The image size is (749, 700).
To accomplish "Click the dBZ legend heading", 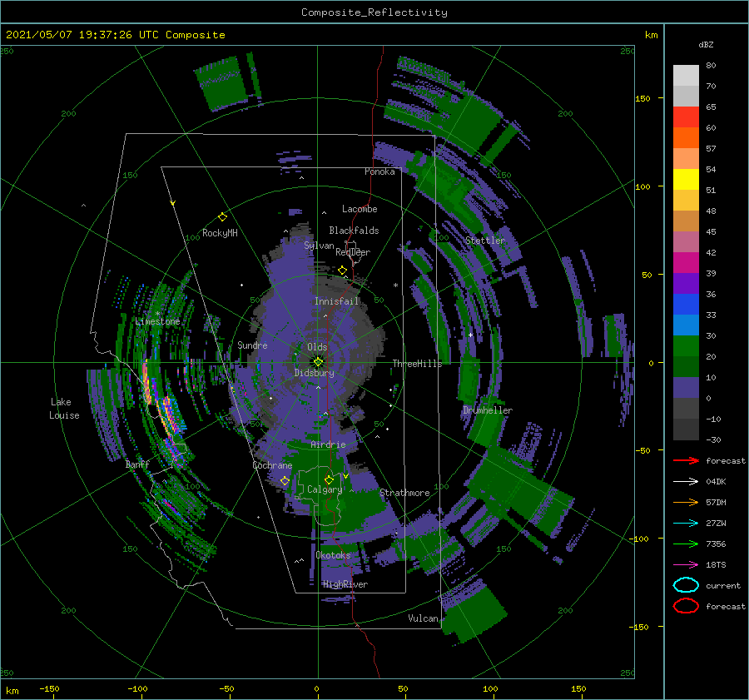I will click(706, 44).
